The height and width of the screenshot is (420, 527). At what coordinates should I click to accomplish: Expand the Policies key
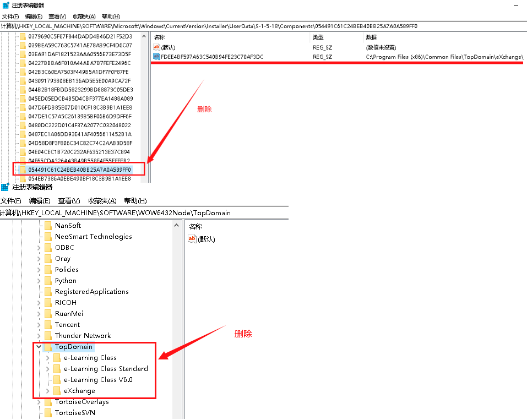coord(39,270)
